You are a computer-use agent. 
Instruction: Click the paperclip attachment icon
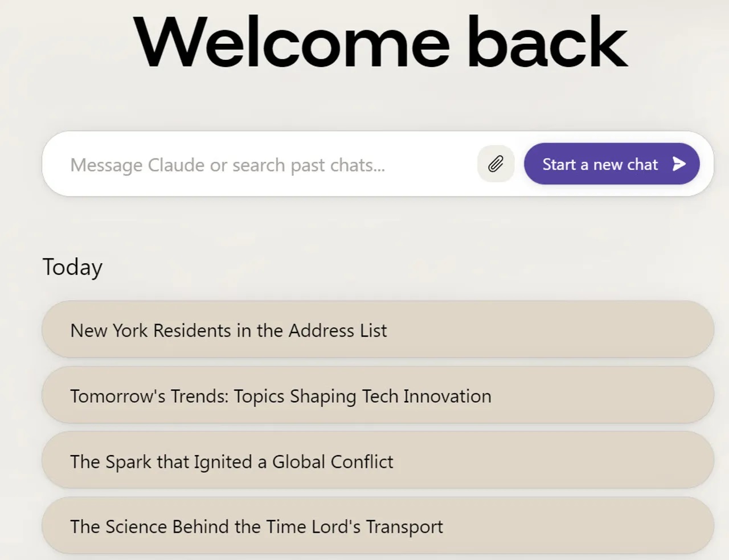coord(495,164)
